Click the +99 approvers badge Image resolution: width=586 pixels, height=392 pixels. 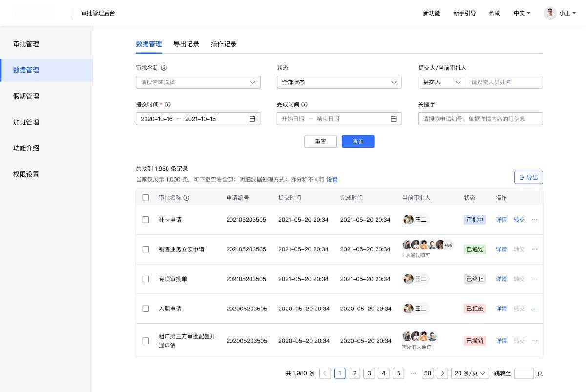448,245
